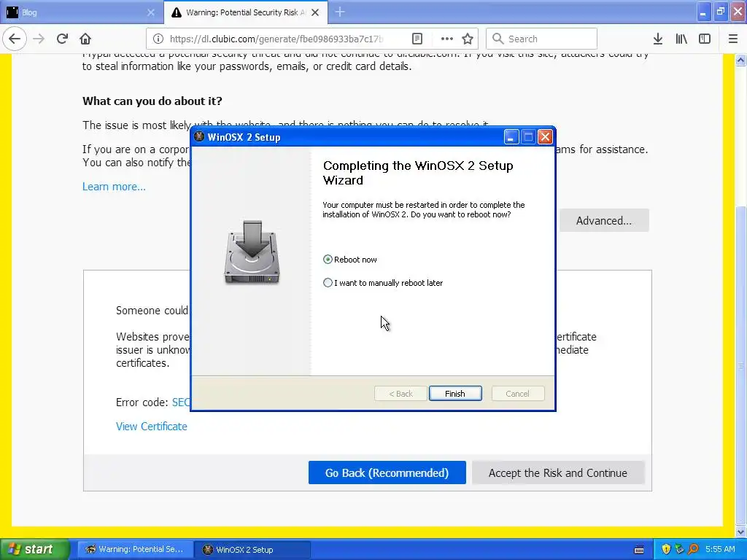
Task: Click the safely remove hardware tray icon
Action: [x=679, y=549]
